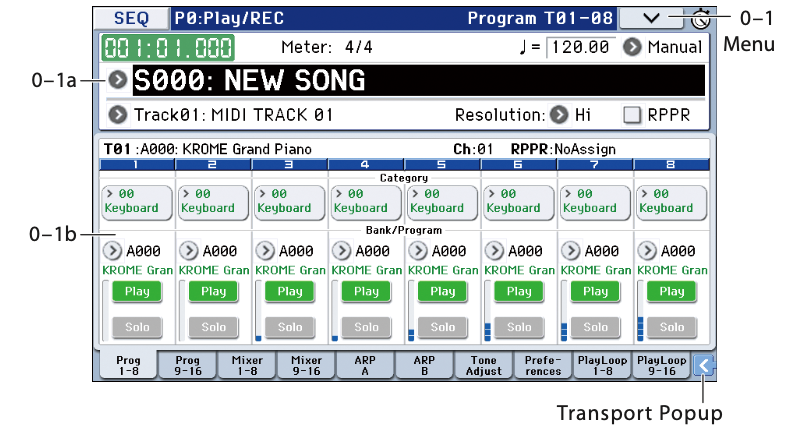Switch to Prog 9-16 tab
The height and width of the screenshot is (434, 806).
click(188, 366)
